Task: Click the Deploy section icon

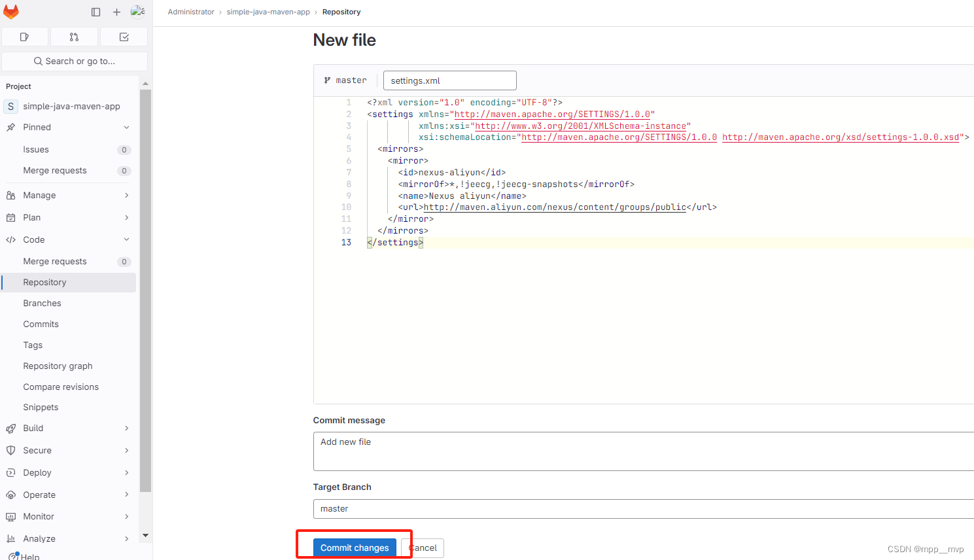Action: point(10,473)
